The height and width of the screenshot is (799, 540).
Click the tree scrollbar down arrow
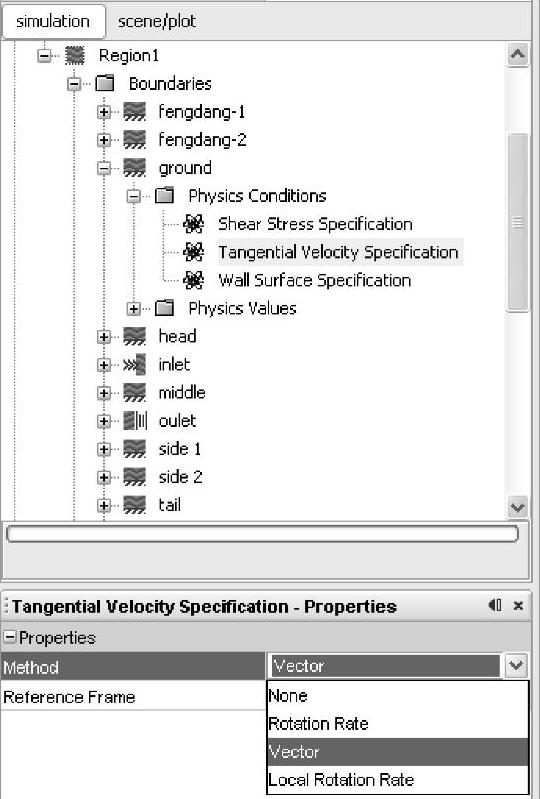(x=518, y=507)
